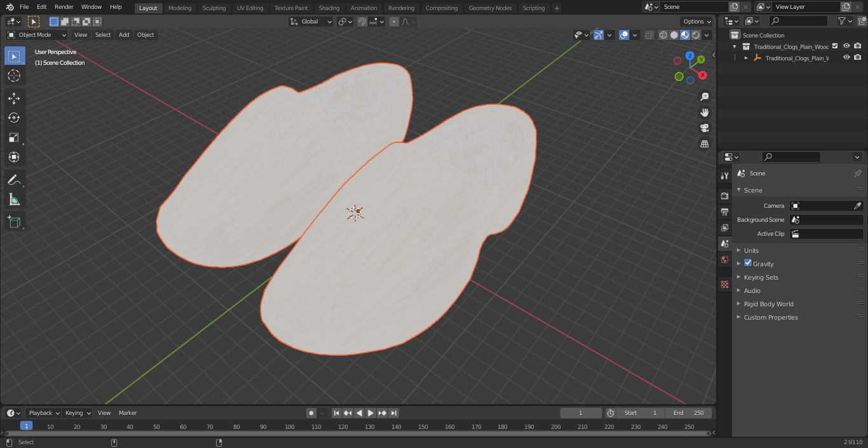868x448 pixels.
Task: Pin the Scene properties with pin icon
Action: pyautogui.click(x=857, y=173)
